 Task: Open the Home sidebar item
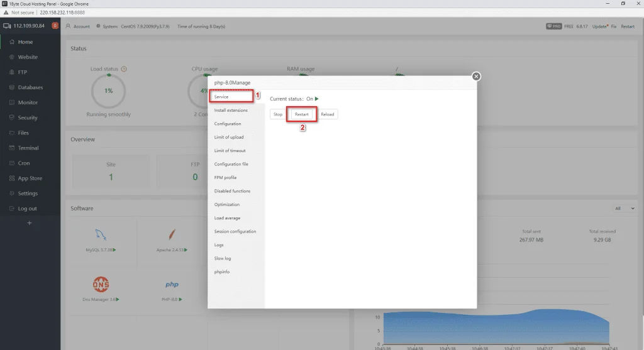coord(25,42)
